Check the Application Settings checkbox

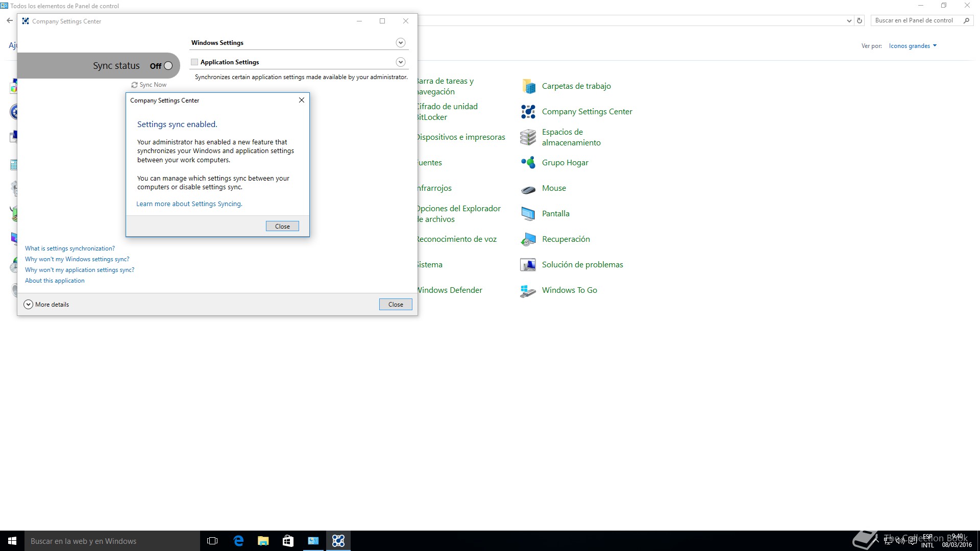pos(194,62)
